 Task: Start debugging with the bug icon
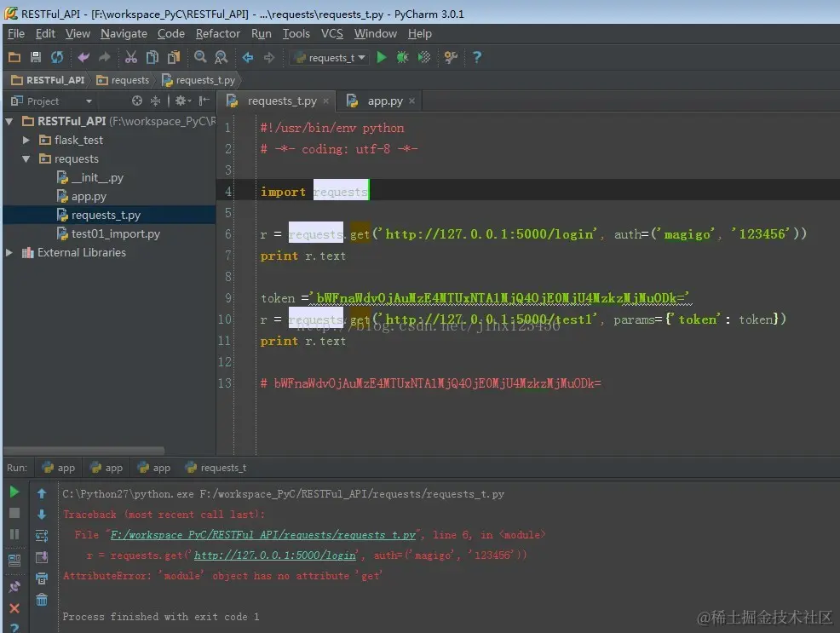pos(402,57)
